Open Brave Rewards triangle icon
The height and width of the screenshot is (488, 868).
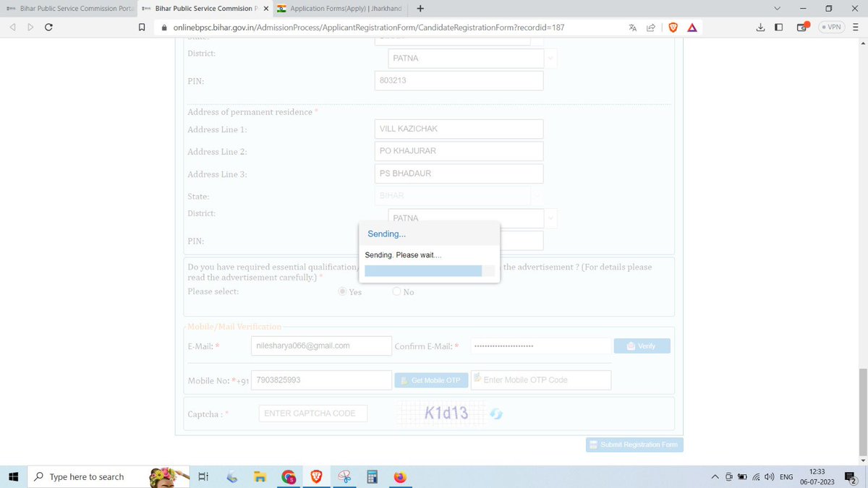pos(692,27)
